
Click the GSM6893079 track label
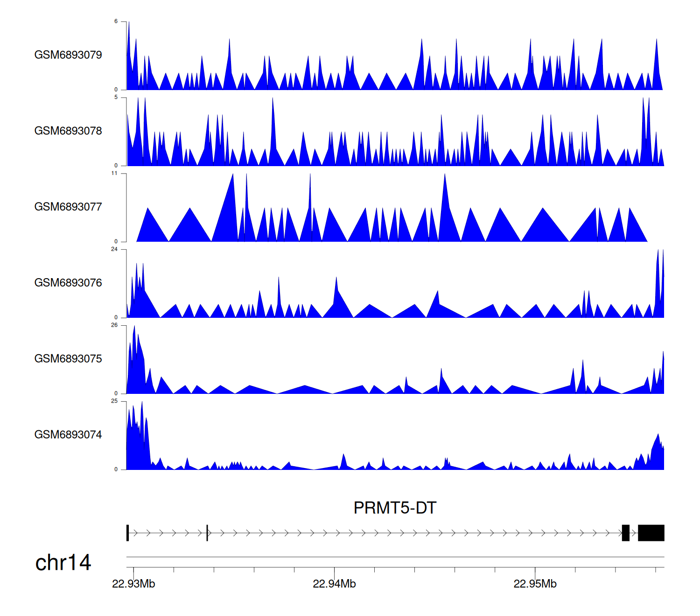(x=68, y=55)
